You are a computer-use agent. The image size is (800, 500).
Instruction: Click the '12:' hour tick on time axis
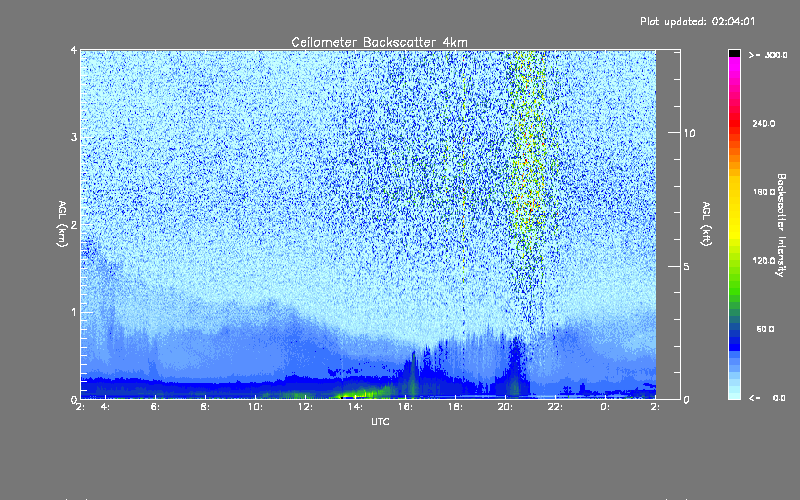305,407
